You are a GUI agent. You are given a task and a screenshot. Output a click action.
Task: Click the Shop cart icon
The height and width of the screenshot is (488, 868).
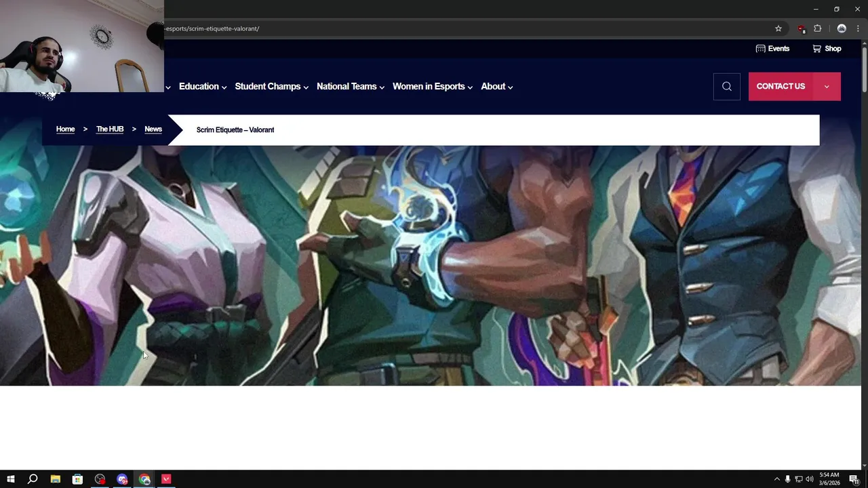816,49
